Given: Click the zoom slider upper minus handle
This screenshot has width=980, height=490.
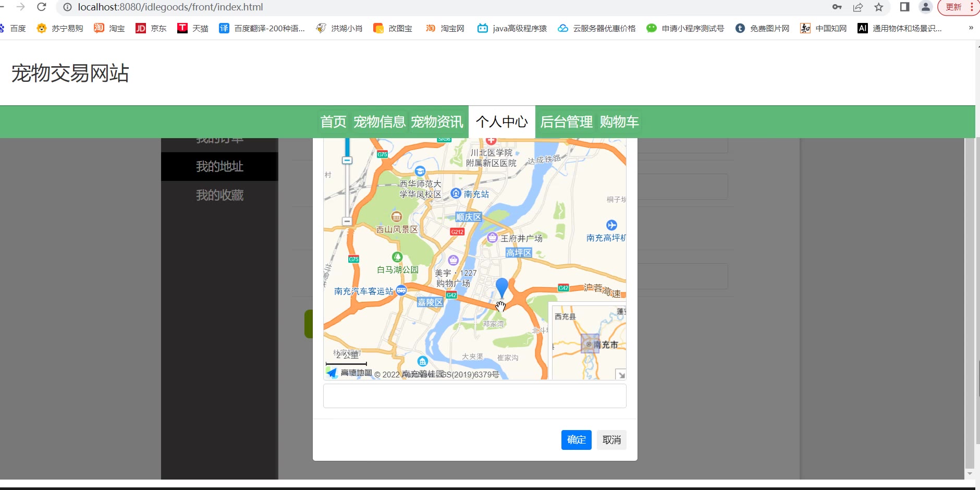Looking at the screenshot, I should (347, 161).
